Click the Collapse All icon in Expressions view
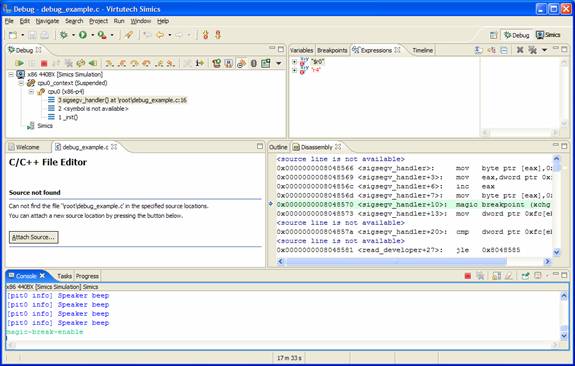 click(x=504, y=50)
